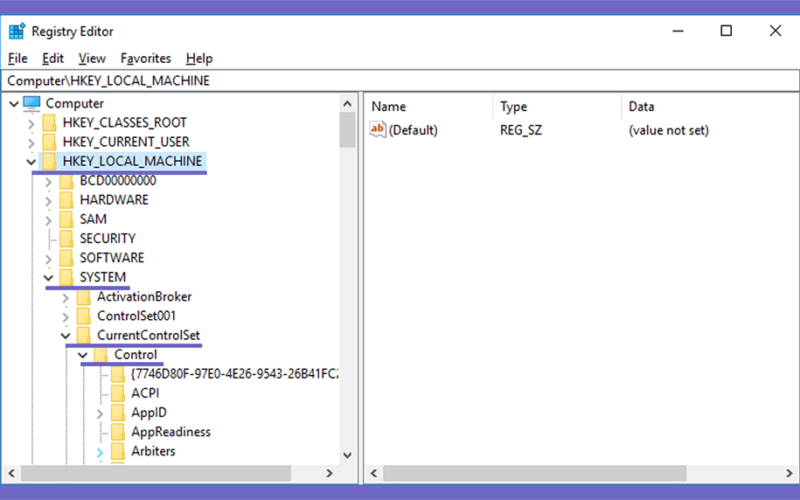
Task: Expand the HKEY_CLASSES_ROOT node
Action: (31, 123)
